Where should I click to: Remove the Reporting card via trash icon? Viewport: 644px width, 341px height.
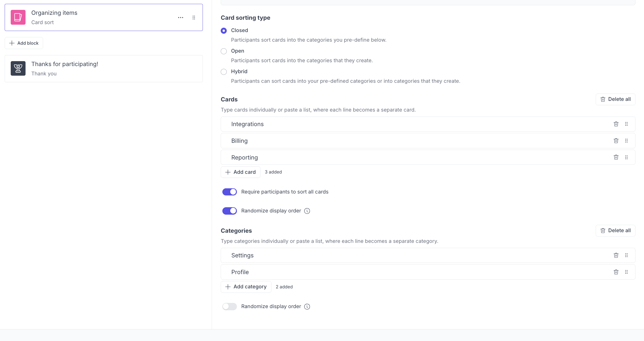pyautogui.click(x=616, y=157)
